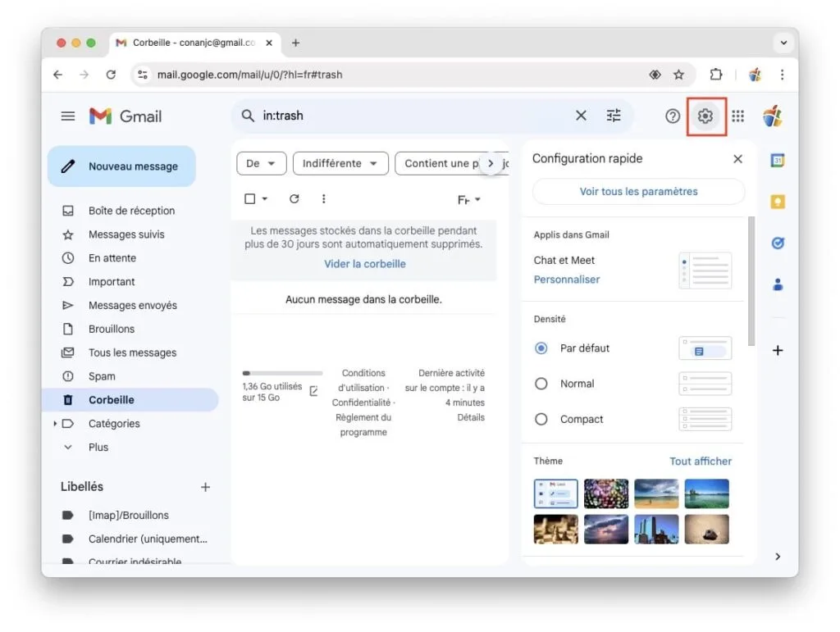This screenshot has width=840, height=632.
Task: Click Vider la corbeille link
Action: (365, 264)
